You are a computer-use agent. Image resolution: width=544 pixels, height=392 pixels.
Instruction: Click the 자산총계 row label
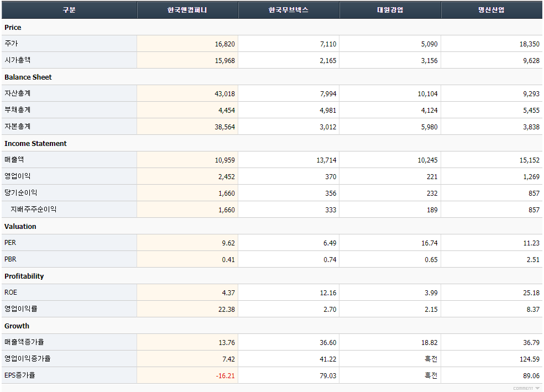coord(17,93)
